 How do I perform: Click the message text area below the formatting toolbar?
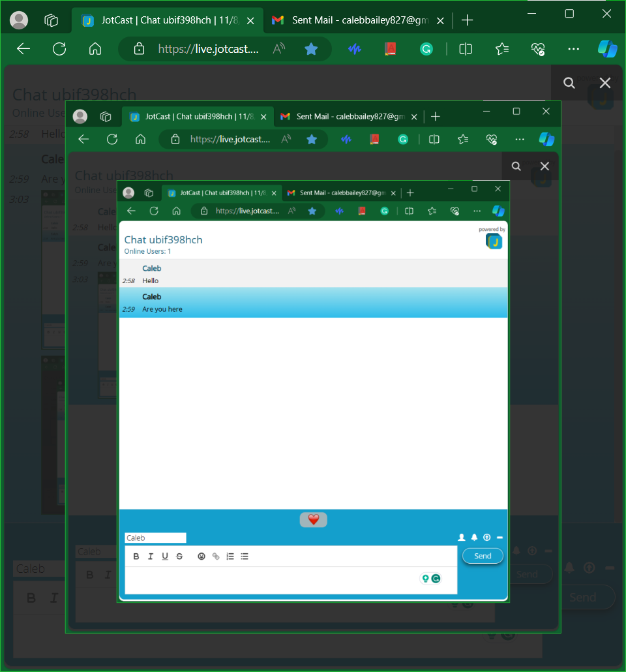coord(291,580)
